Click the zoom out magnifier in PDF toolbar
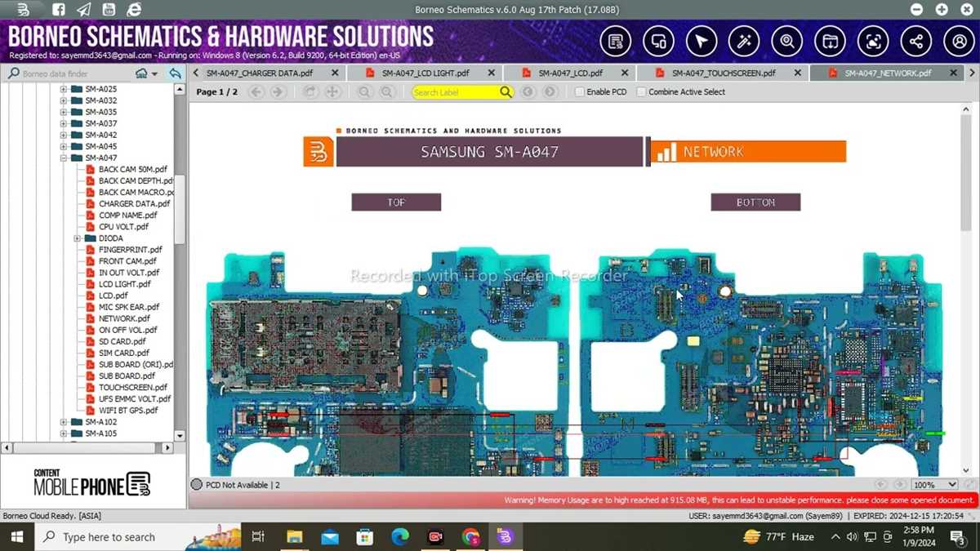The height and width of the screenshot is (551, 980). click(x=365, y=92)
